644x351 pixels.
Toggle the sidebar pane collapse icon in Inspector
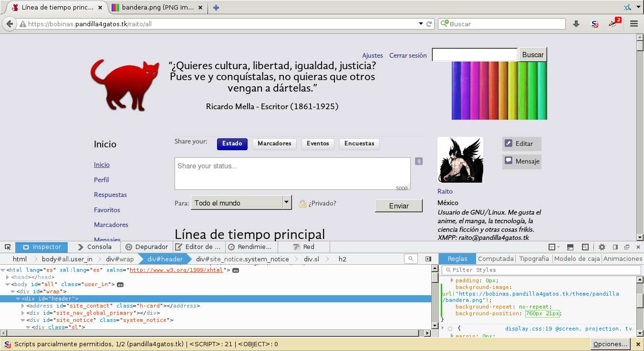point(428,258)
